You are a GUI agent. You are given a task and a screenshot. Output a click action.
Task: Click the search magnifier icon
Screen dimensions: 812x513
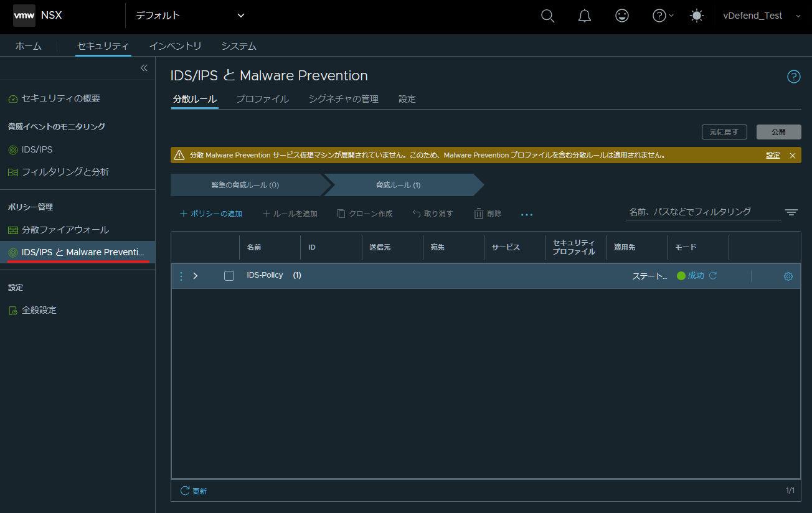[x=547, y=16]
